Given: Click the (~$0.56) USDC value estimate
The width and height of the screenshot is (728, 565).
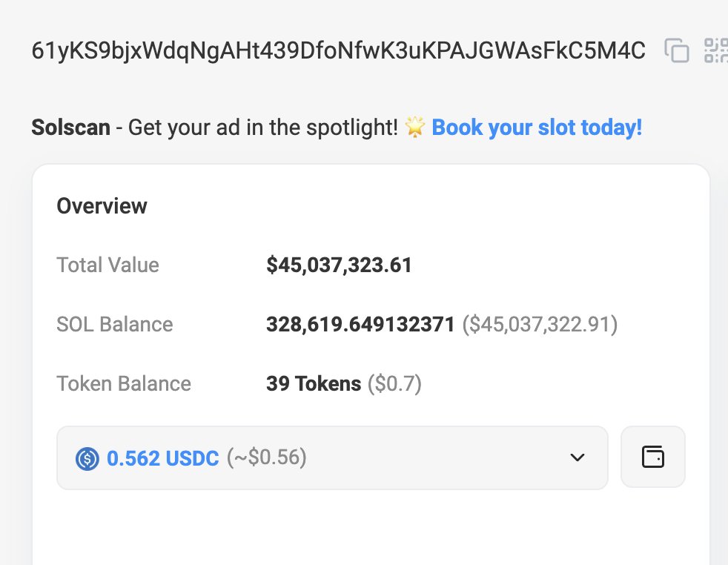Looking at the screenshot, I should coord(266,458).
